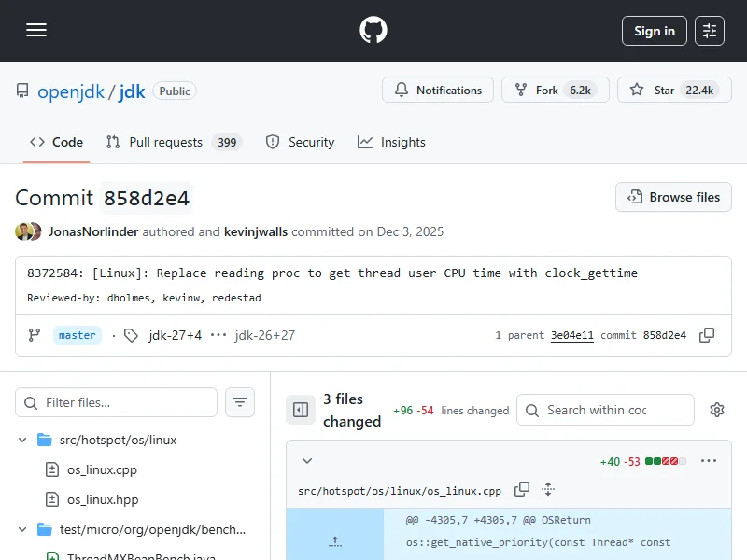Copy os_linux.cpp file path
Screen dimensions: 747x560
point(522,490)
